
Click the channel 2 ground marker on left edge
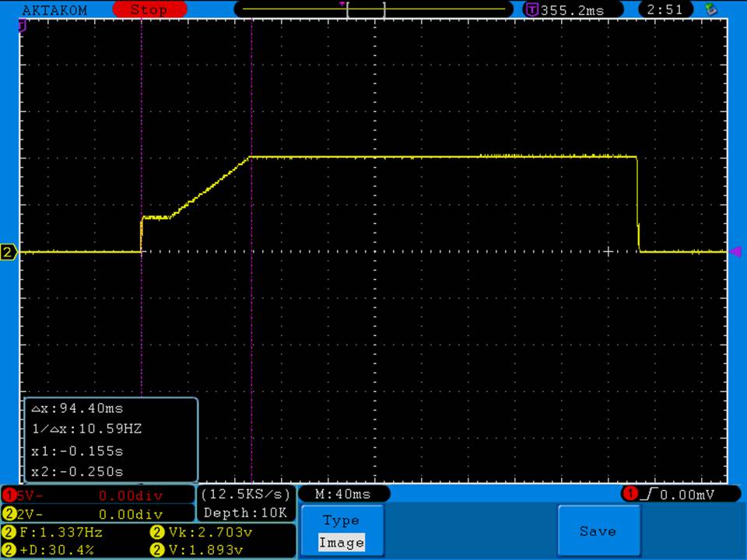click(x=9, y=252)
